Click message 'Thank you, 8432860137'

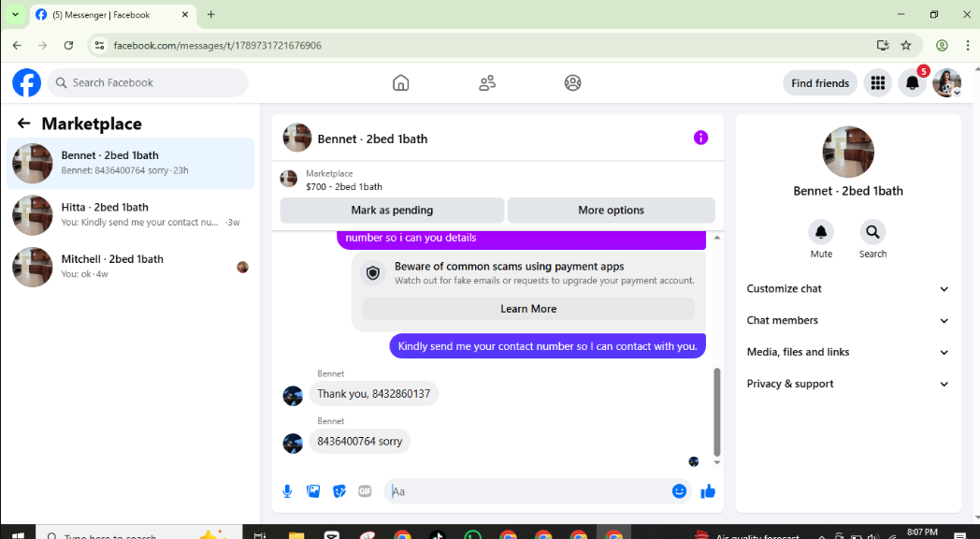coord(374,394)
